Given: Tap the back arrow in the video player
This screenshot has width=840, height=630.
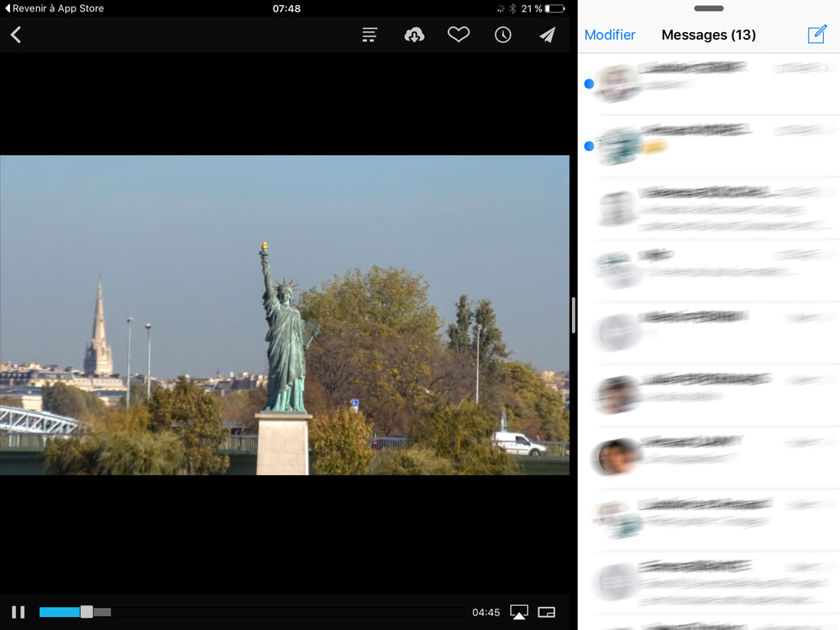Looking at the screenshot, I should click(x=16, y=35).
